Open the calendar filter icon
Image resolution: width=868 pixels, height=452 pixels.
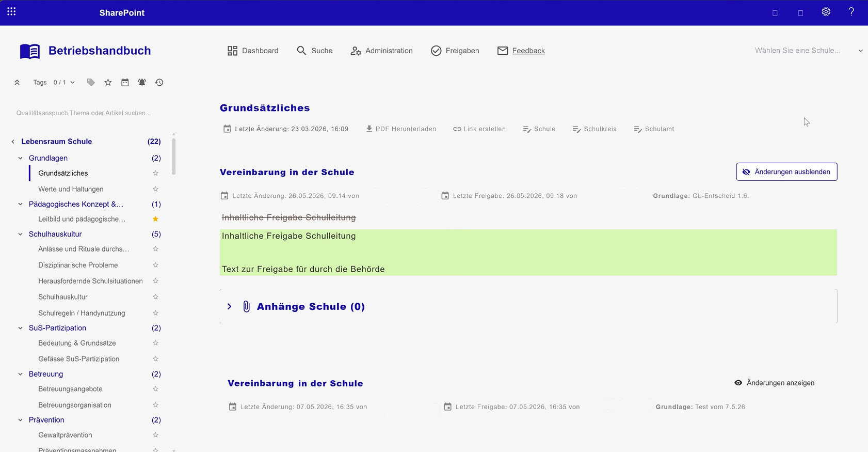(125, 82)
